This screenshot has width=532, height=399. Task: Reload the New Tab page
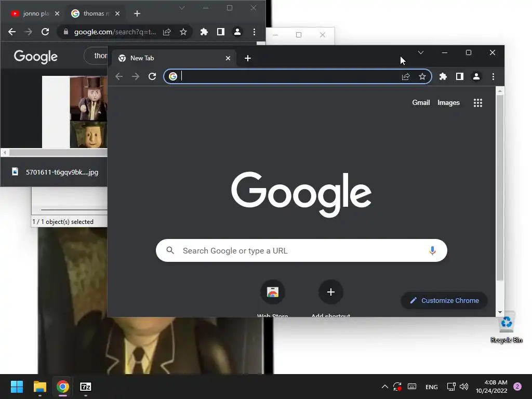tap(152, 76)
